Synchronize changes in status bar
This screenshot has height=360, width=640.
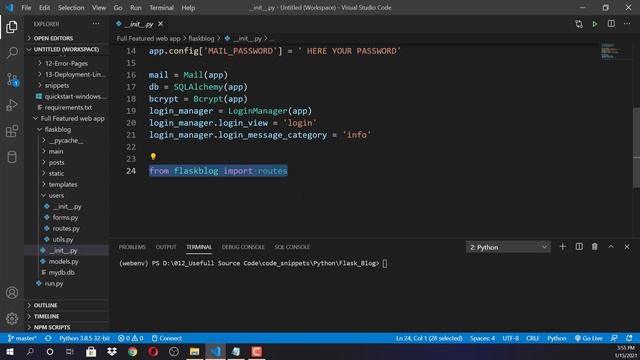tap(48, 338)
